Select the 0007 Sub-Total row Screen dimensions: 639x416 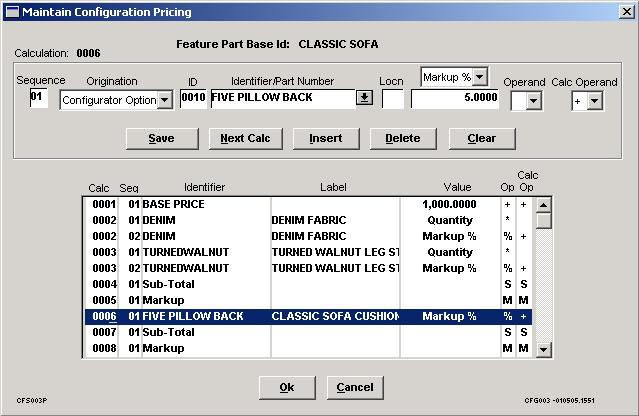[308, 332]
